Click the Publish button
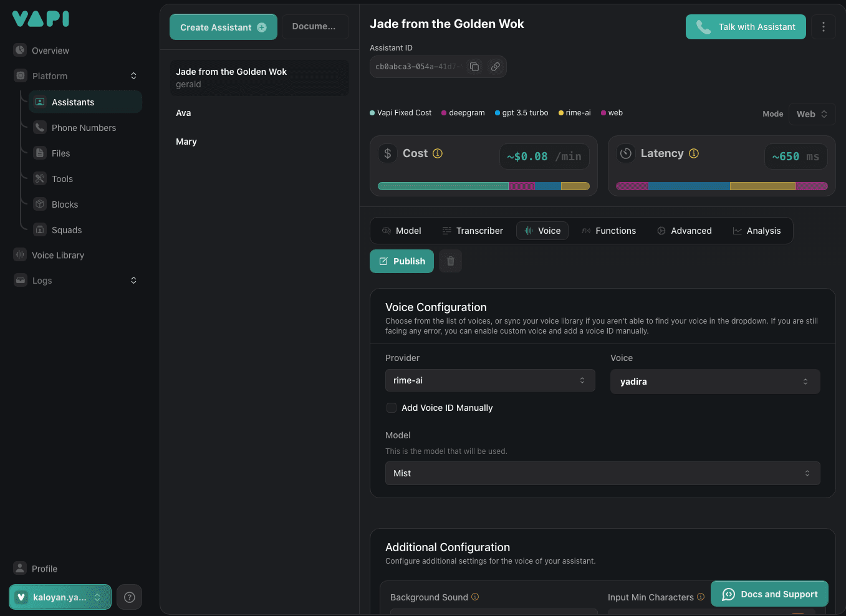Screen dimensions: 846x616 pos(401,261)
